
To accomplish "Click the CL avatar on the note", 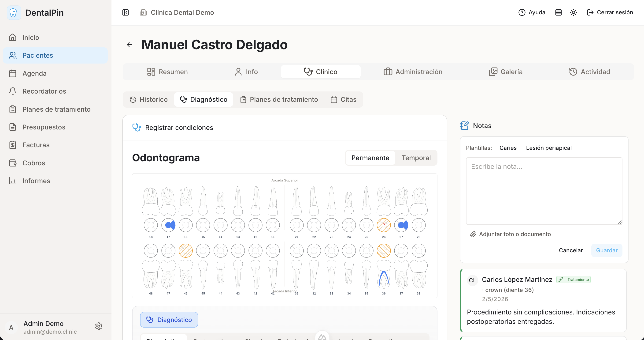I will 473,280.
